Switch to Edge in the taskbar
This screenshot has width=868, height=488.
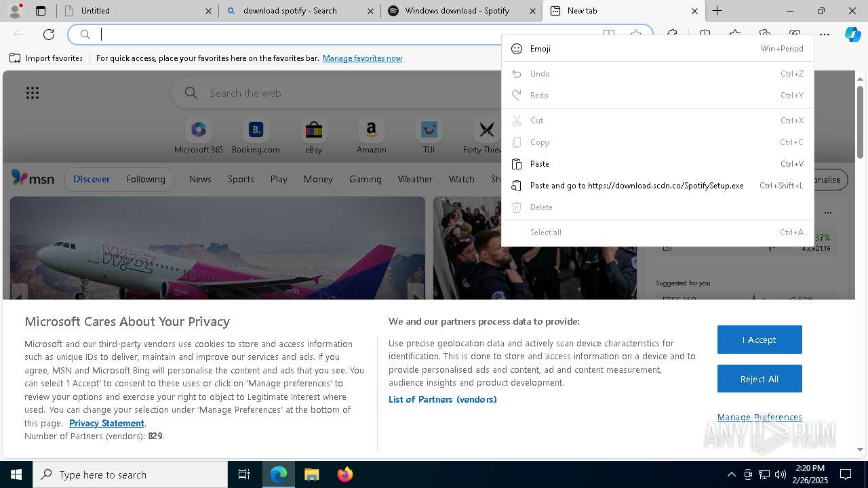pos(279,474)
